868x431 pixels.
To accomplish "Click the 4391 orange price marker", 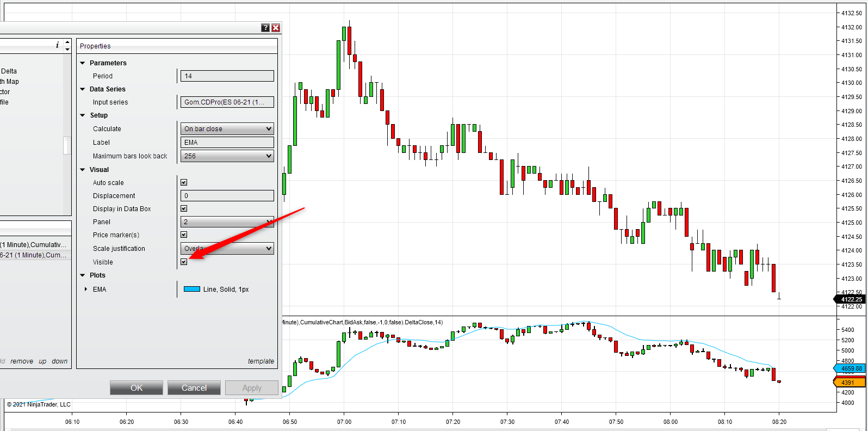I will click(x=850, y=383).
